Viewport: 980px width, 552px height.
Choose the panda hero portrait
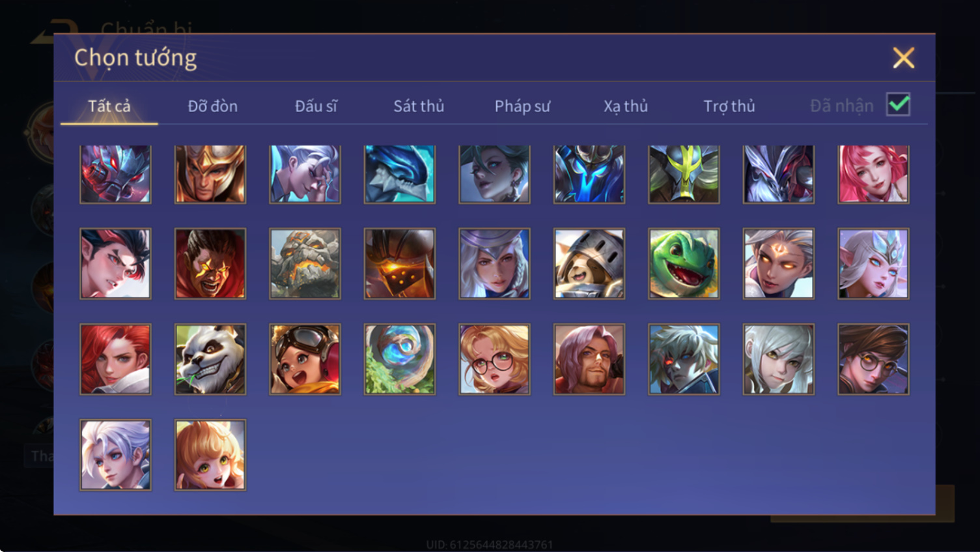(210, 359)
